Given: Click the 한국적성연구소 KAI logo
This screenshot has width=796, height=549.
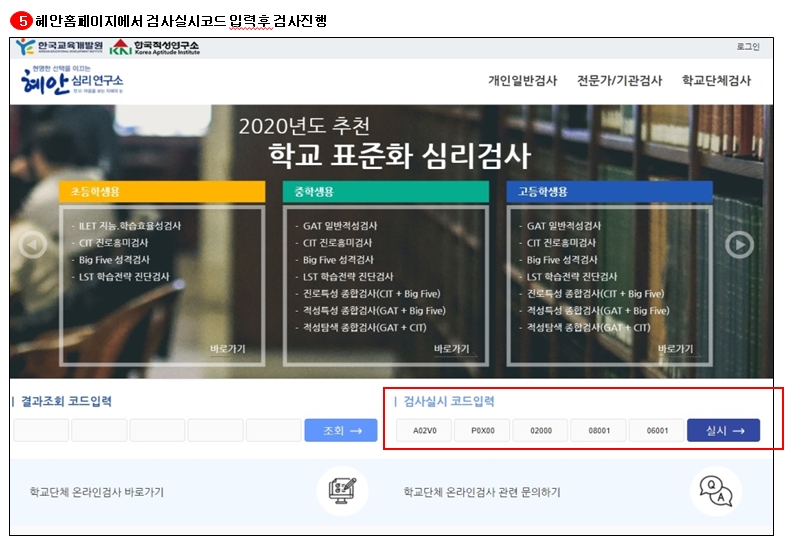Looking at the screenshot, I should tap(156, 47).
